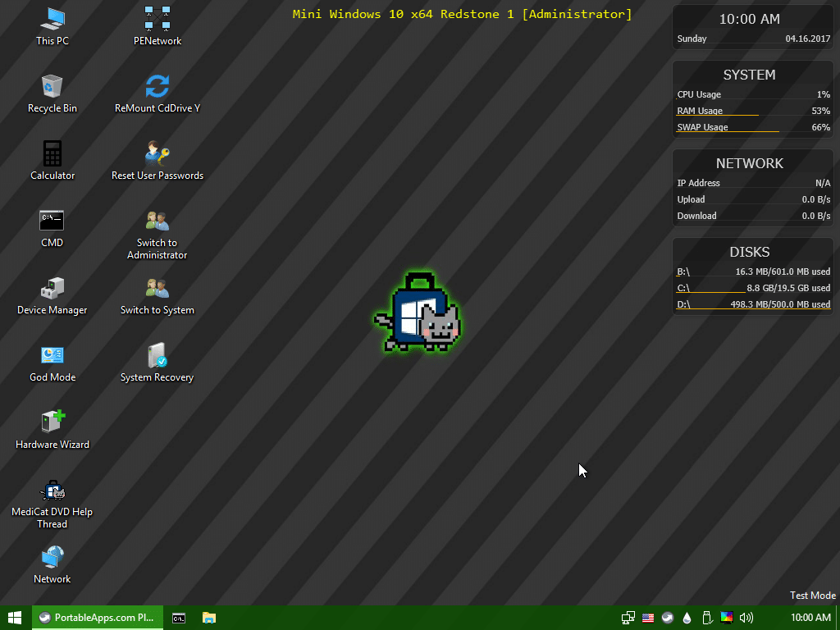Click the CPU Usage row label

[x=699, y=94]
